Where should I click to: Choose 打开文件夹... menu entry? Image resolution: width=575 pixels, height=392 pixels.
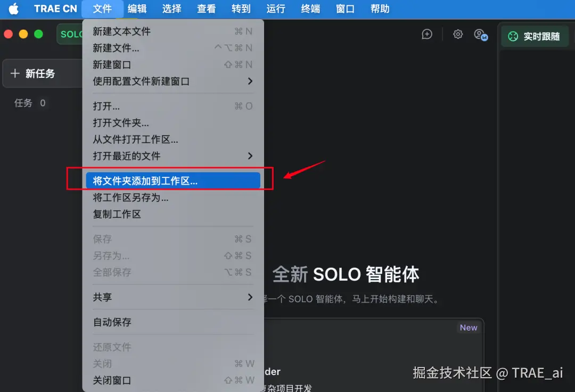[x=173, y=123]
